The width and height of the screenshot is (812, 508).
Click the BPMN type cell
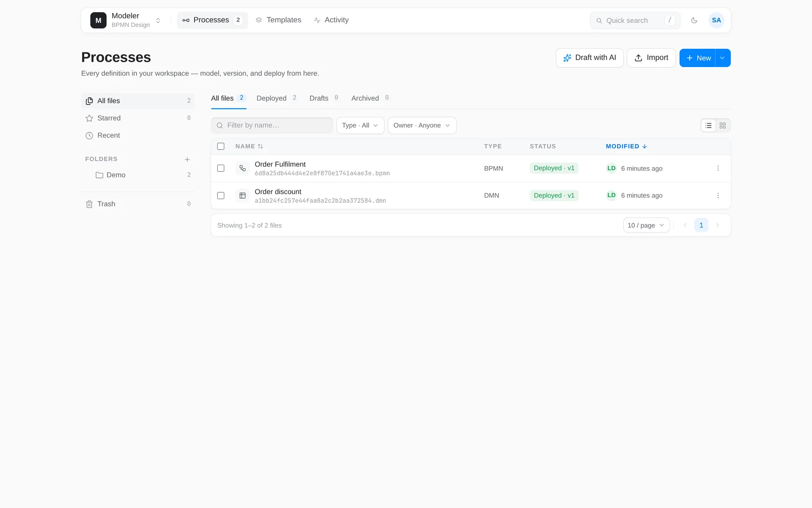click(494, 168)
